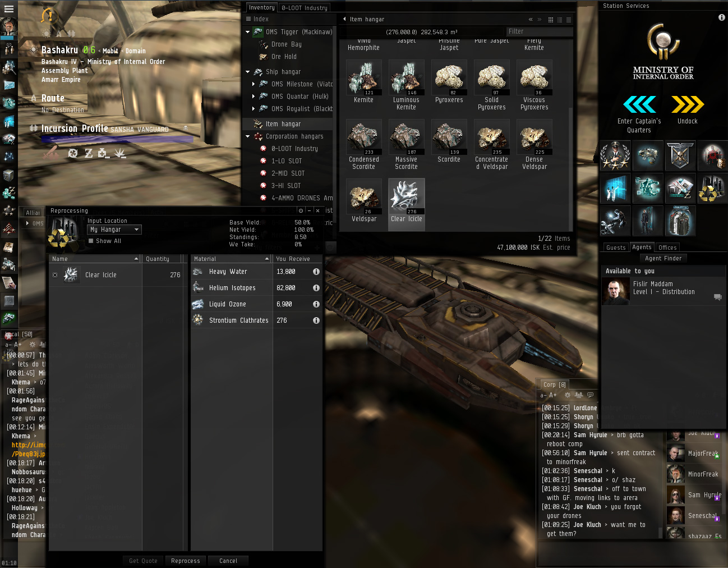Click the orange alert exclamation icon
Screen dimensions: 728x568
pos(49,16)
